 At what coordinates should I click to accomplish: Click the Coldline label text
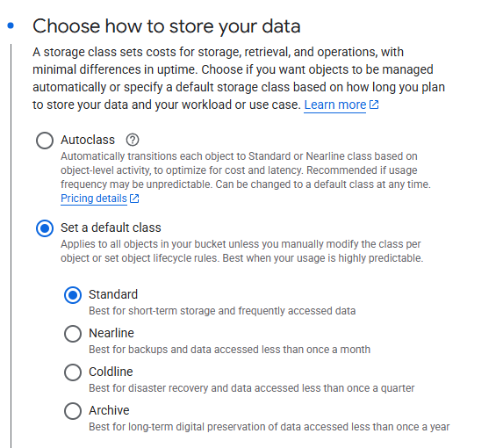pos(111,372)
